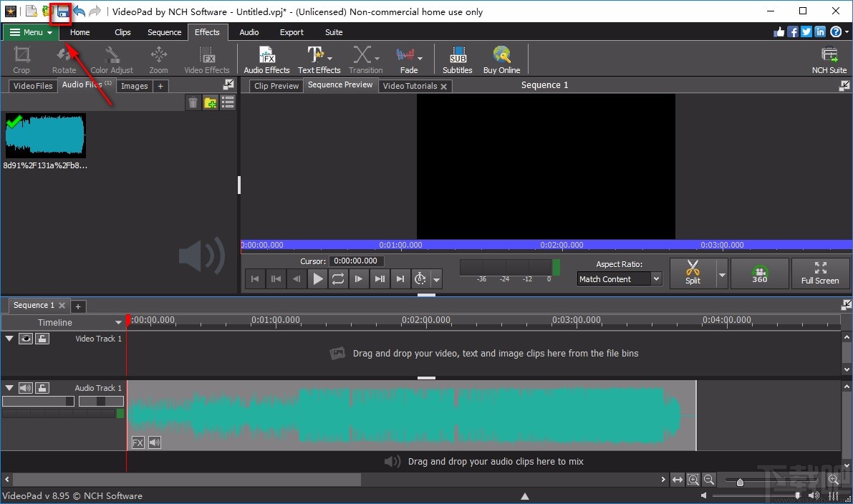This screenshot has width=853, height=504.
Task: Save the project with the save icon
Action: point(62,11)
